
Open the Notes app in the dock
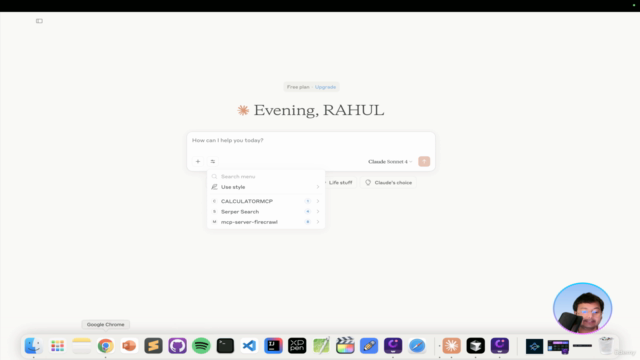(82, 346)
